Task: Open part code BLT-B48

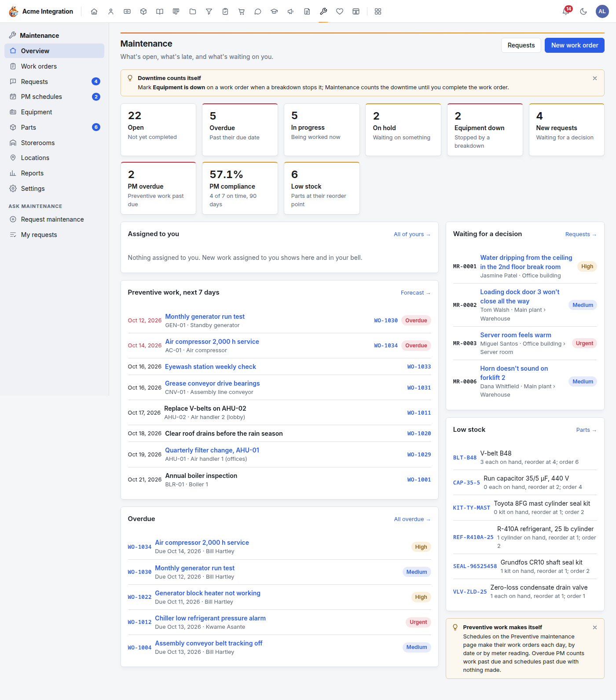Action: pyautogui.click(x=465, y=458)
